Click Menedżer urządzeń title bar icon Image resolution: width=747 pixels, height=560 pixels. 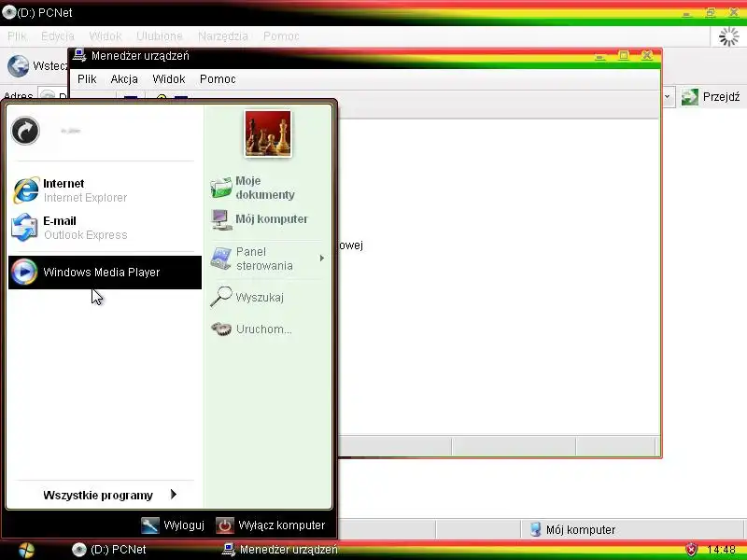pos(78,55)
